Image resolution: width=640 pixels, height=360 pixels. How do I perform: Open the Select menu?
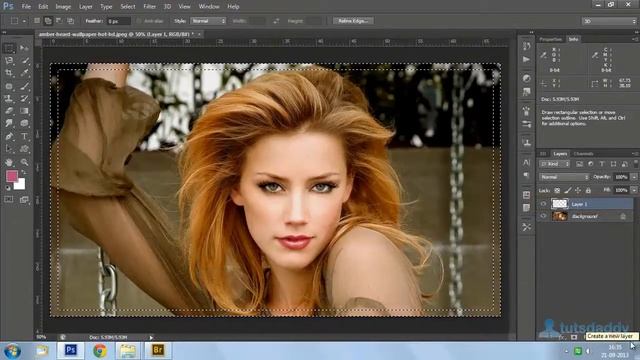coord(128,7)
